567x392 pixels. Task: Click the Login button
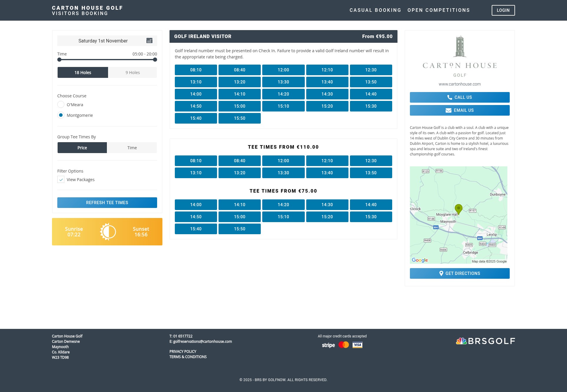click(x=503, y=10)
